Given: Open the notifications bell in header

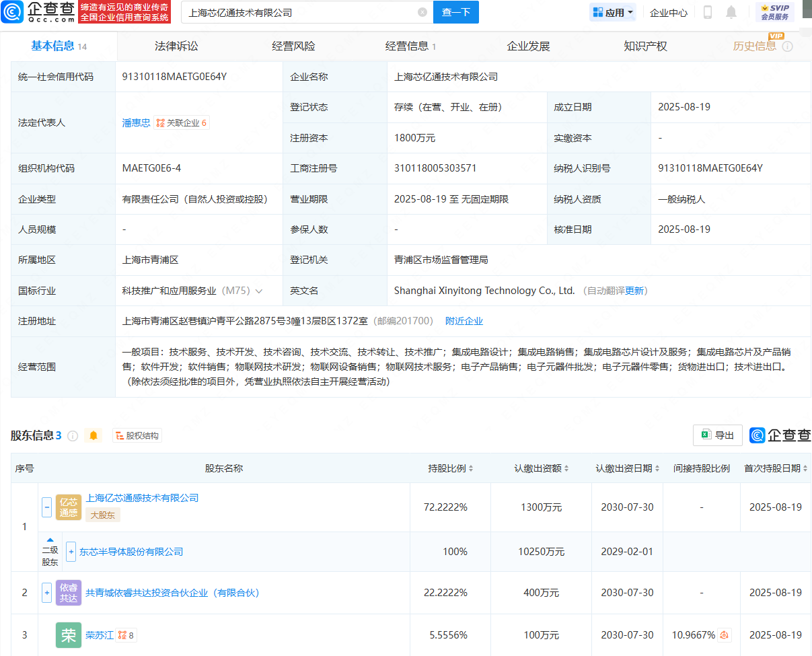Looking at the screenshot, I should coord(731,12).
